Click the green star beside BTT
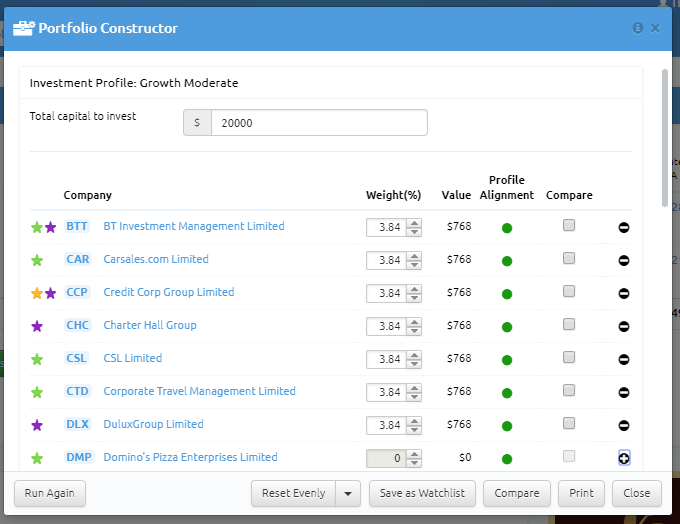The width and height of the screenshot is (680, 524). point(37,227)
